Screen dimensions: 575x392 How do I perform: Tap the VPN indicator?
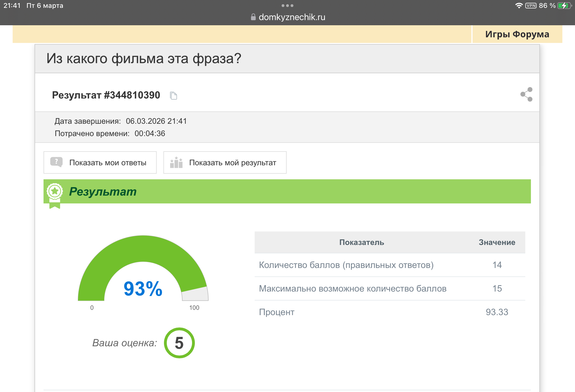531,6
